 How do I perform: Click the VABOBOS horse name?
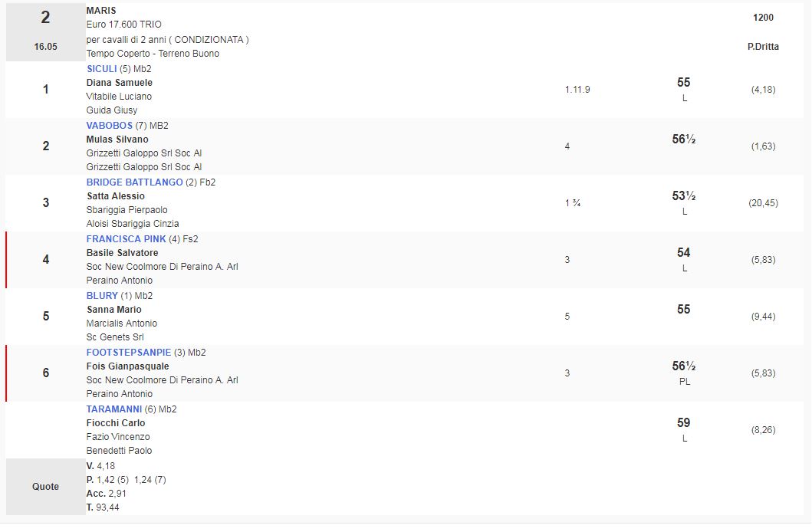pos(109,126)
